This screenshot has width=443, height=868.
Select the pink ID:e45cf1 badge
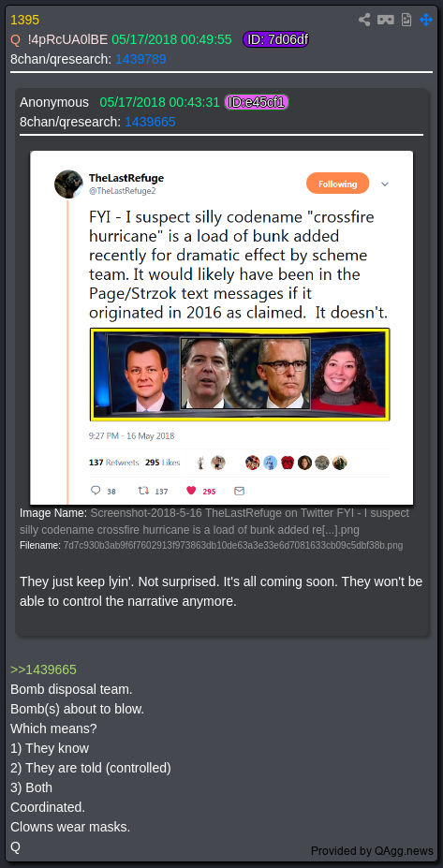[257, 102]
